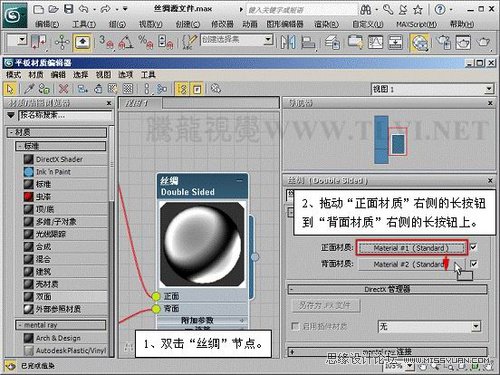The height and width of the screenshot is (375, 500).
Task: Close the navigator panel with its X
Action: click(490, 103)
